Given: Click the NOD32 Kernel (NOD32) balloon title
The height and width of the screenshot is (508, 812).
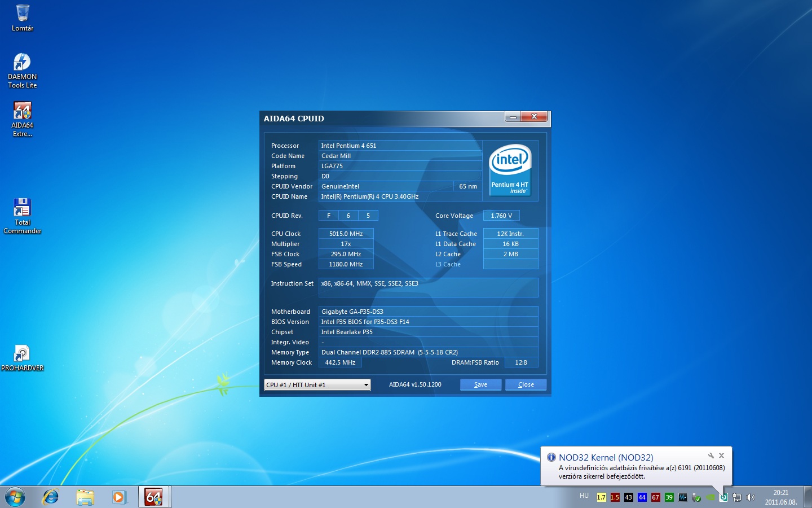Looking at the screenshot, I should (x=606, y=458).
